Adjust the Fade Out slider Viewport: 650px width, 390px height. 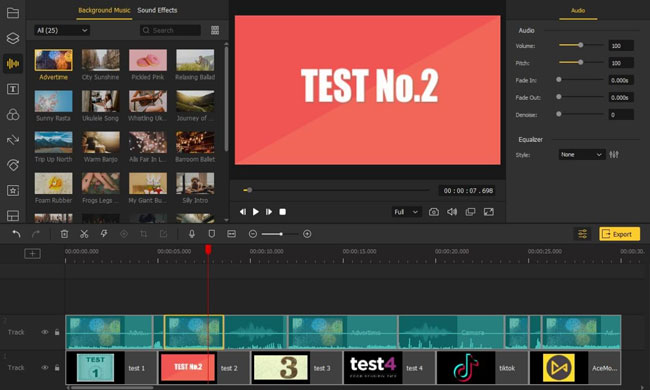[581, 97]
